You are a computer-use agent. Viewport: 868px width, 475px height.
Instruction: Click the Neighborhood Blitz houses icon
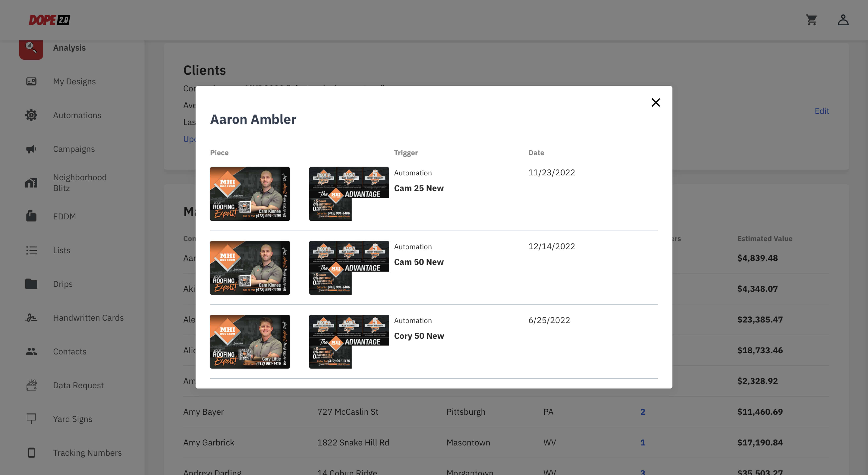(x=31, y=183)
